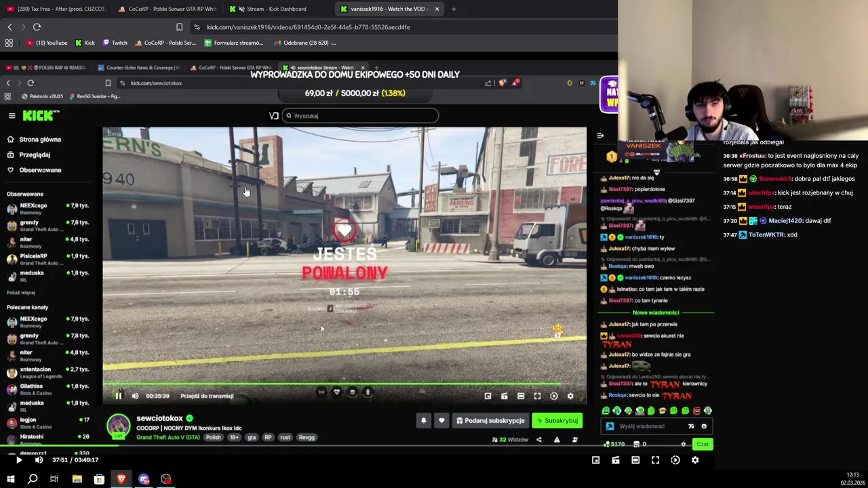Click the Subskrybuj button under the embedded stream
This screenshot has width=868, height=488.
[x=557, y=421]
